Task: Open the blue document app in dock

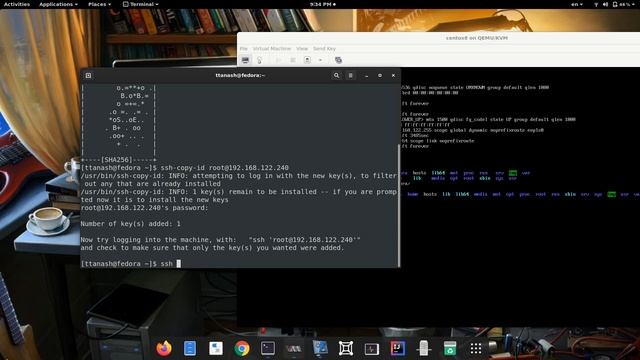Action: tap(190, 348)
